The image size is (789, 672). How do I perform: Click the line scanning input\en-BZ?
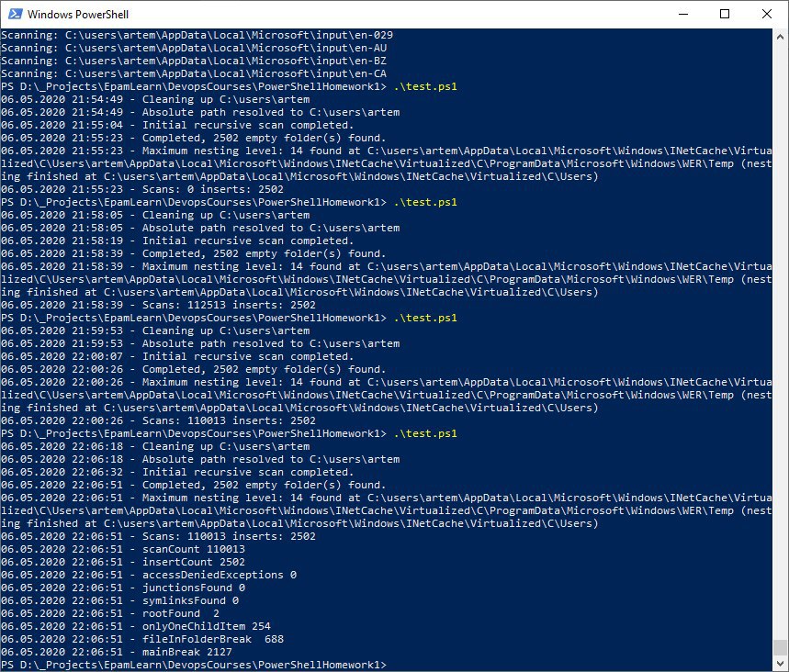click(x=194, y=61)
